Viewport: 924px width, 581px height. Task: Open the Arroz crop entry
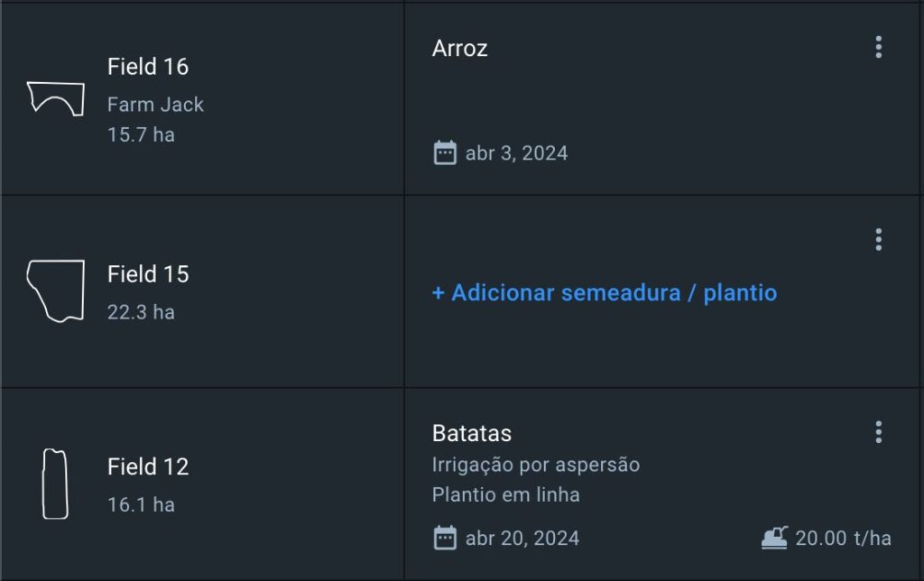point(460,49)
